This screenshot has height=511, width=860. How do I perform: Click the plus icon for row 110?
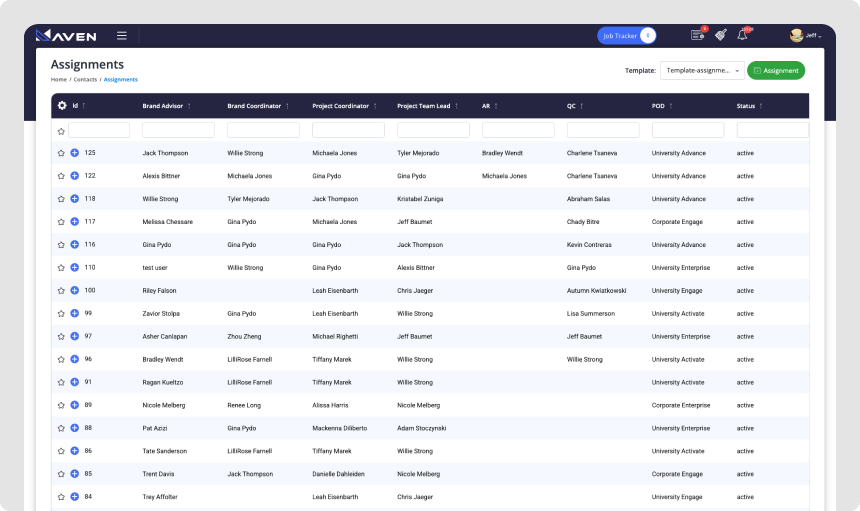75,268
